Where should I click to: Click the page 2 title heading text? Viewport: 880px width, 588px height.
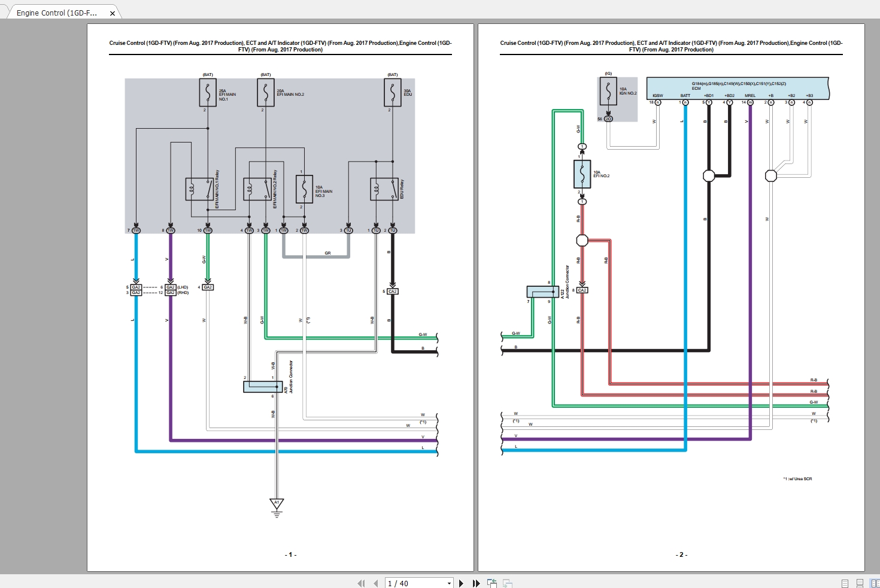[671, 46]
